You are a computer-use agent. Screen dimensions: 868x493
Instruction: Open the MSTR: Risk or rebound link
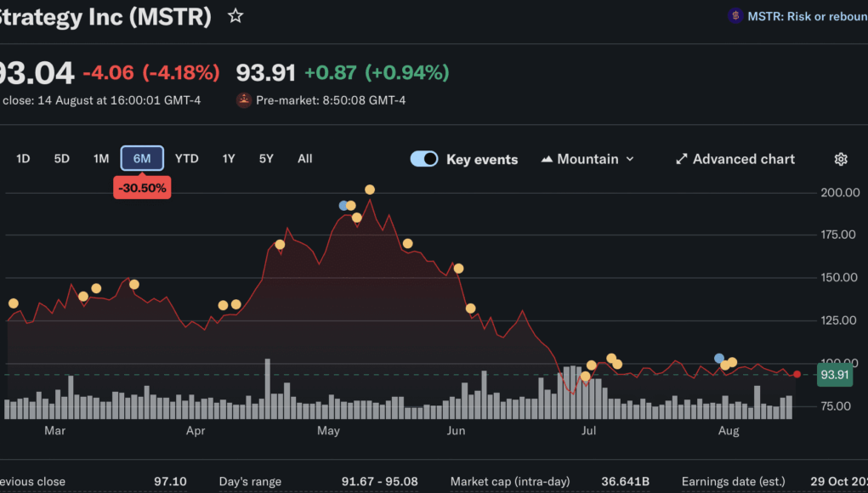click(x=807, y=17)
